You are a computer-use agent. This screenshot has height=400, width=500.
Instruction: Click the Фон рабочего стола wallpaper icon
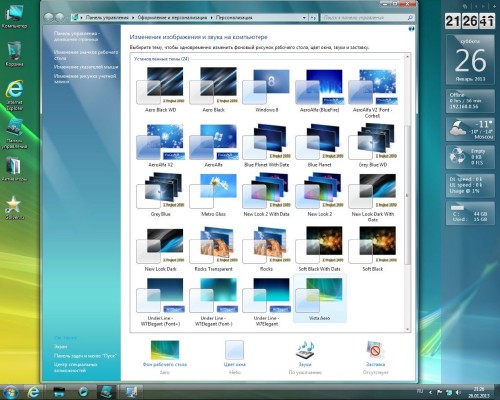tap(165, 350)
